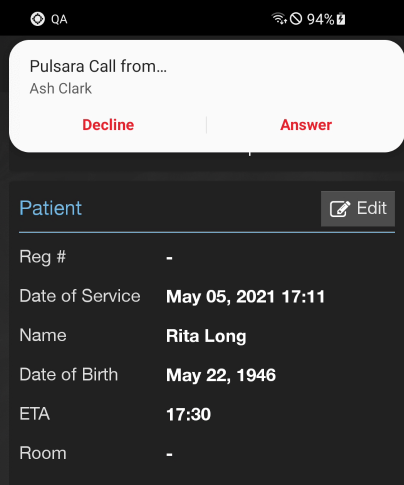Open the Edit patient button
404x485 pixels.
point(358,209)
